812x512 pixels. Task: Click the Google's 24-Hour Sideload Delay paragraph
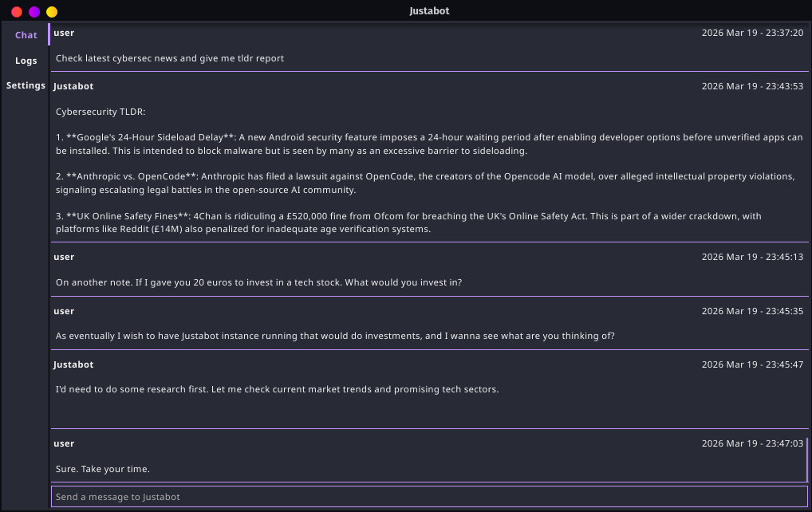(429, 144)
